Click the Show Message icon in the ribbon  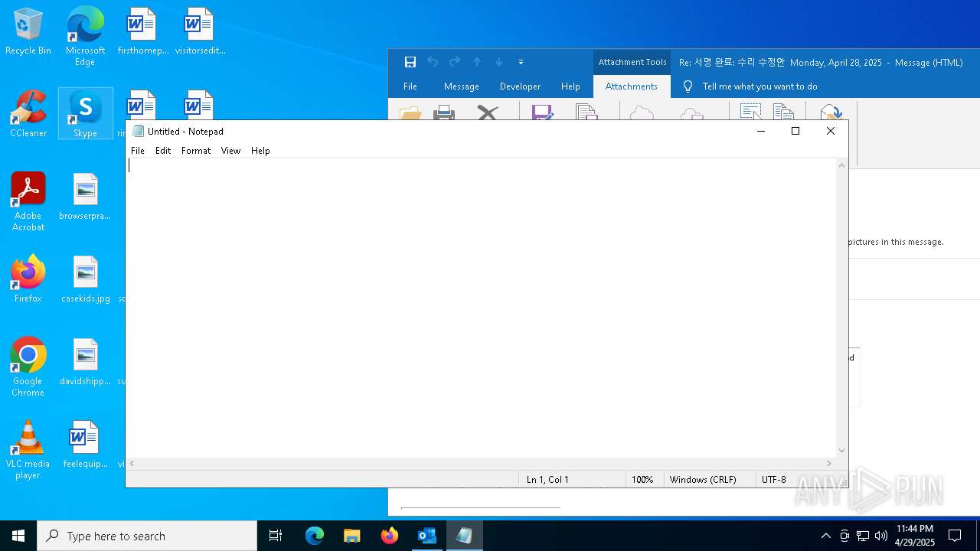(831, 113)
